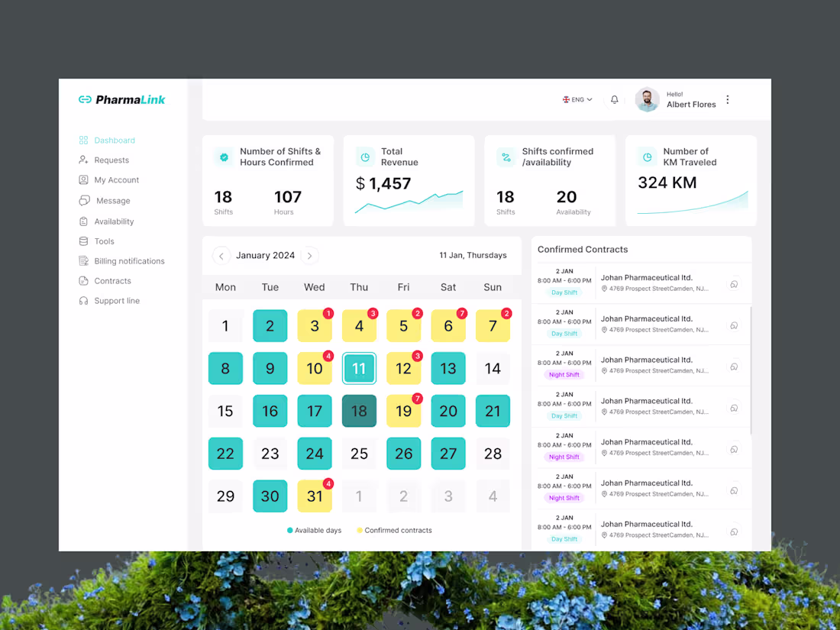Click the Available days legend dot
Image resolution: width=840 pixels, height=630 pixels.
click(290, 531)
